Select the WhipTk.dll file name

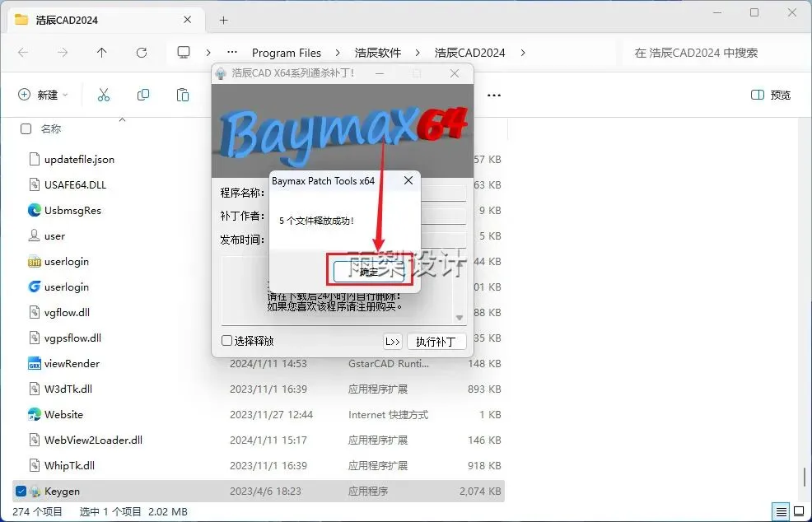coord(69,465)
